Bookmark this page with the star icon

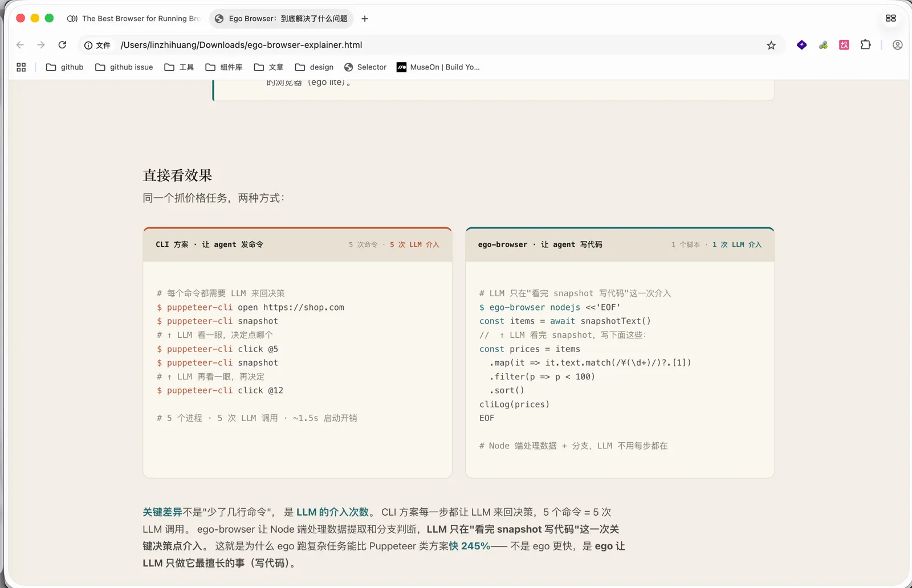[771, 46]
